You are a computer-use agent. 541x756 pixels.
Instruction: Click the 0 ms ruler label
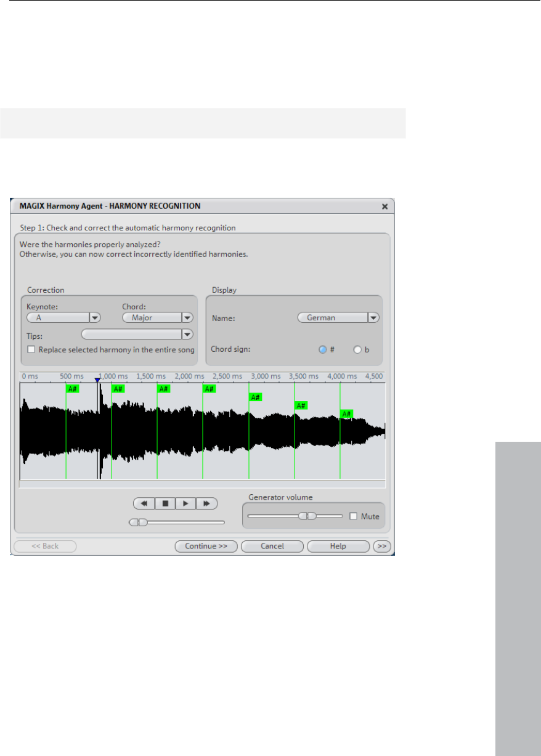pyautogui.click(x=30, y=376)
